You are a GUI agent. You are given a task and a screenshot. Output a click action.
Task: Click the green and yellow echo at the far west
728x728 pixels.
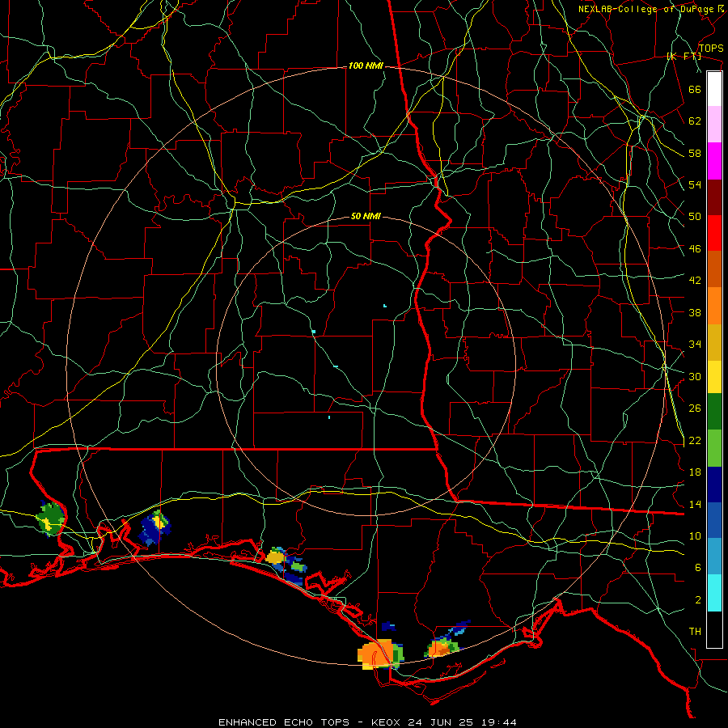click(x=50, y=518)
